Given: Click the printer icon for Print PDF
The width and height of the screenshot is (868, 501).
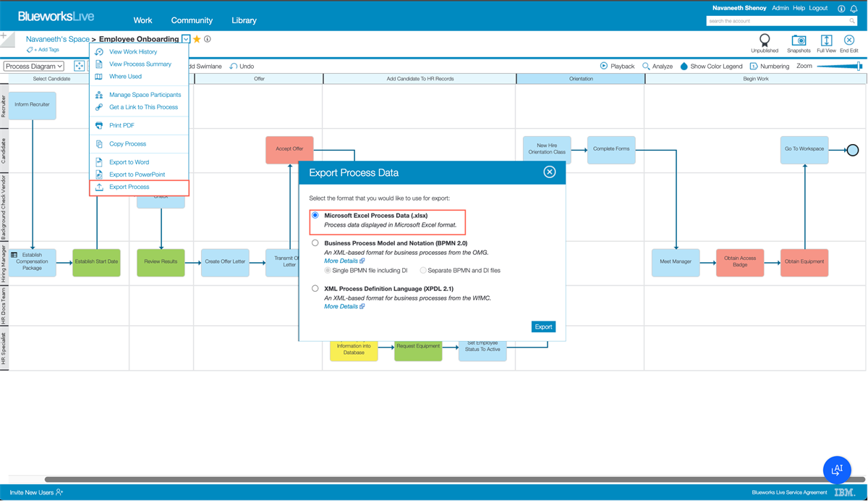Looking at the screenshot, I should (99, 125).
